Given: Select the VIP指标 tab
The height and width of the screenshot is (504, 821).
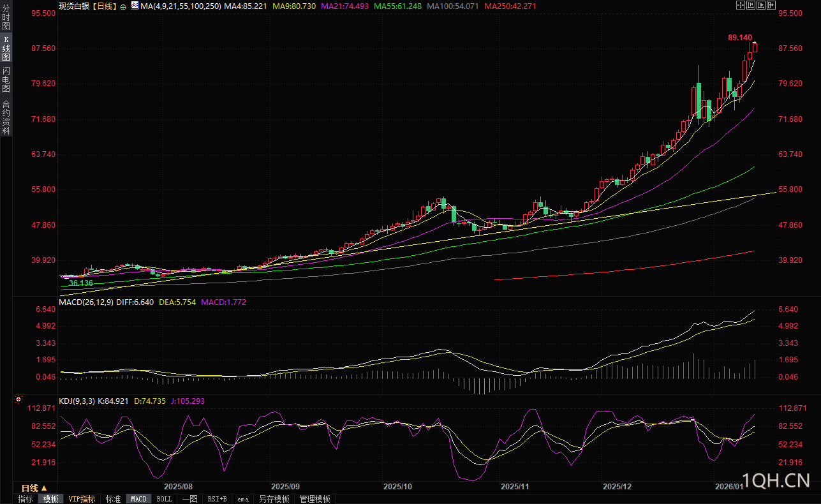Looking at the screenshot, I should tap(82, 499).
